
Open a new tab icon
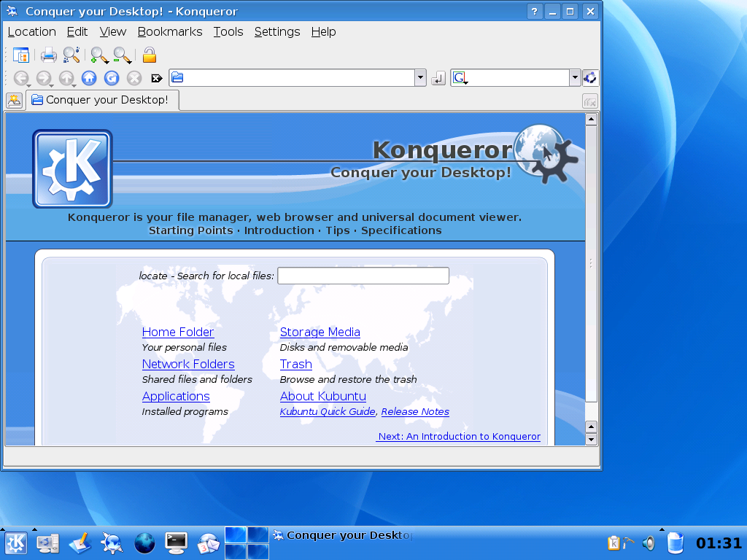coord(15,101)
